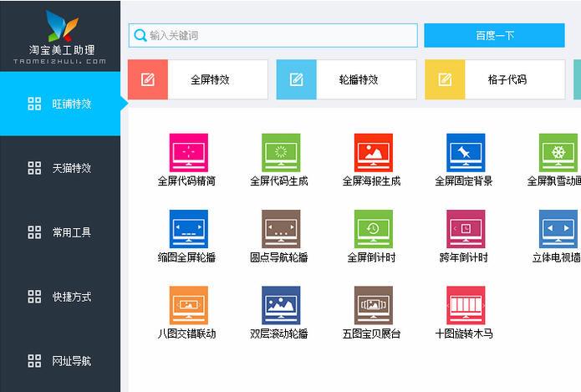Viewport: 581px width, 392px height.
Task: Click the 缩图全屏轮播 label text
Action: [186, 257]
